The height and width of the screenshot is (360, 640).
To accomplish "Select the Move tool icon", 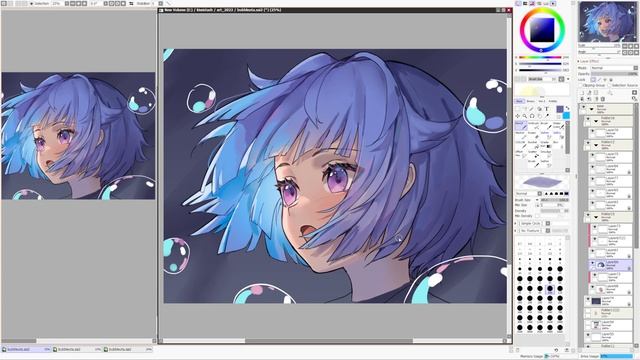I will tap(518, 116).
